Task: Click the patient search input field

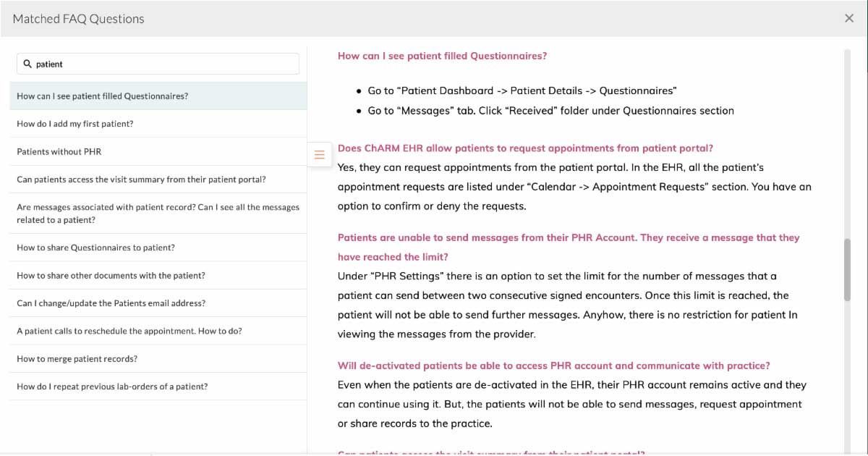Action: coord(163,64)
